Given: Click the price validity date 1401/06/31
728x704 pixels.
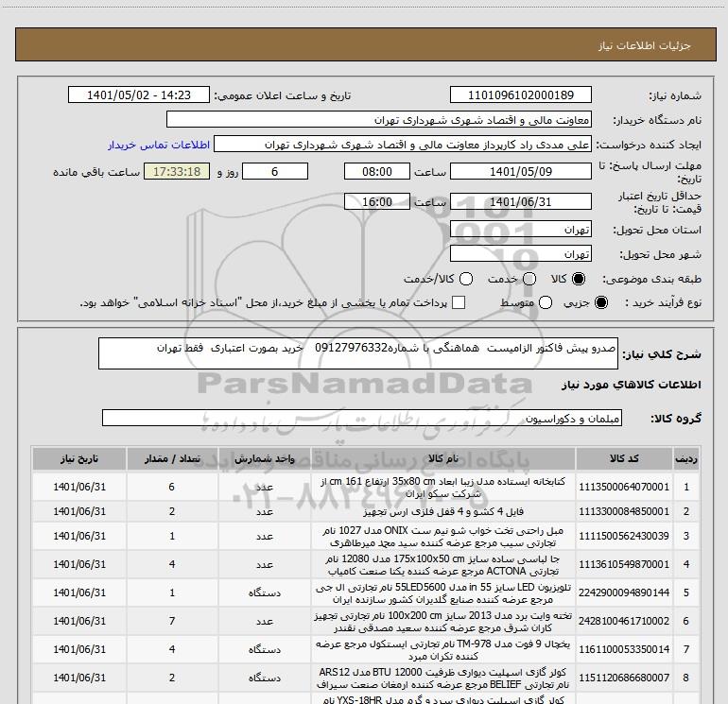Looking at the screenshot, I should tap(520, 202).
